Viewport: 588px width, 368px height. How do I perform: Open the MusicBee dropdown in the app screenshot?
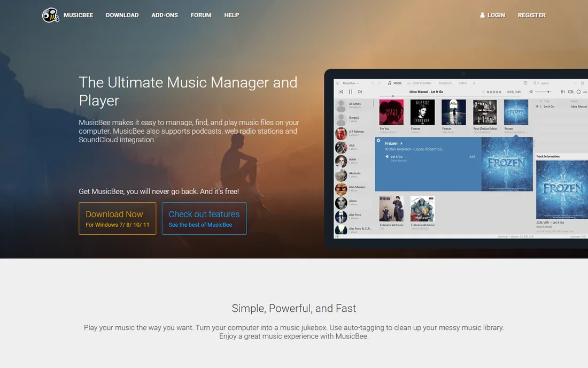[351, 83]
